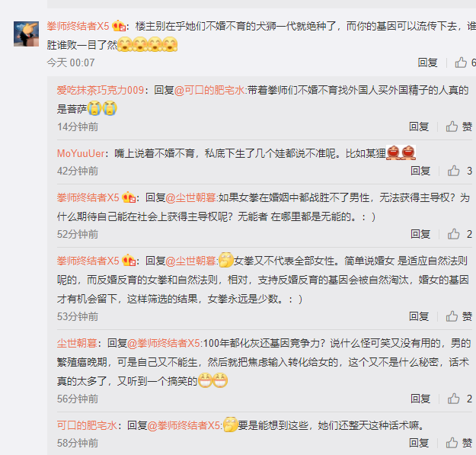This screenshot has width=476, height=455.
Task: Click thumbs-up on 爱吃抹茶巧克力009's reply
Action: 452,127
